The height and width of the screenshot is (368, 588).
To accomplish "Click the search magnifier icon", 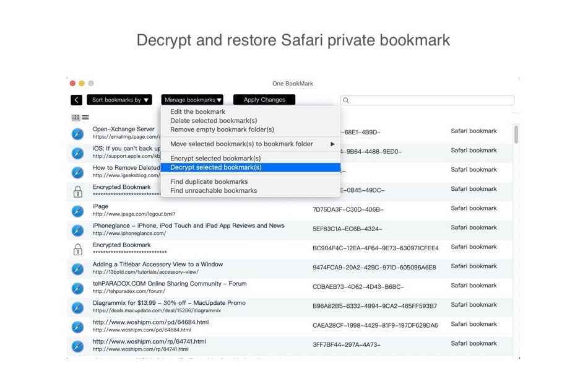I will pos(346,100).
